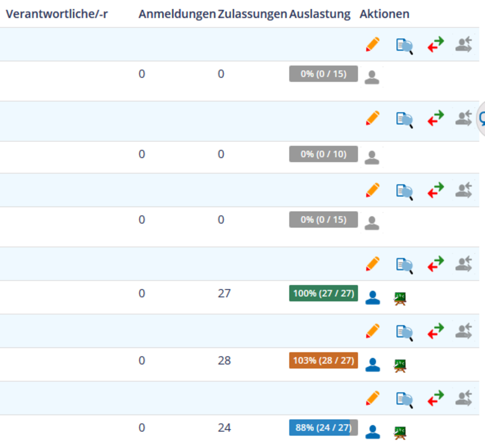Click the green 100% (27 / 27) utilization badge
This screenshot has width=485, height=448.
coord(323,293)
